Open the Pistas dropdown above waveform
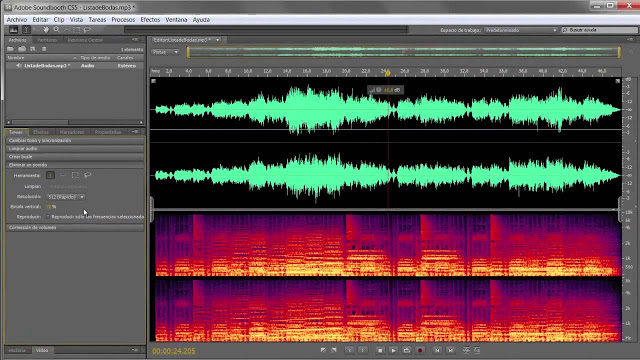 [x=165, y=52]
